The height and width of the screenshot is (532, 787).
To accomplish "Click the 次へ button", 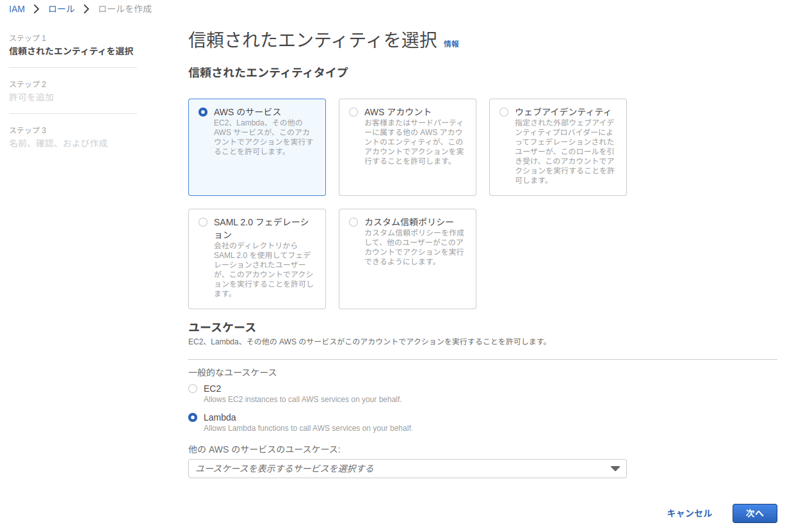I will tap(755, 513).
